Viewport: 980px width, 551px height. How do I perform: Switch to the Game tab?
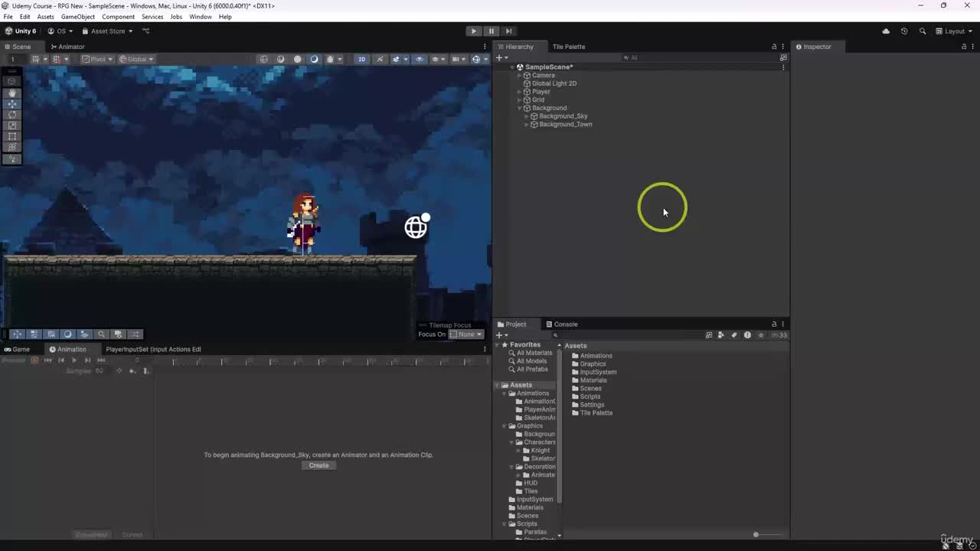(x=16, y=350)
